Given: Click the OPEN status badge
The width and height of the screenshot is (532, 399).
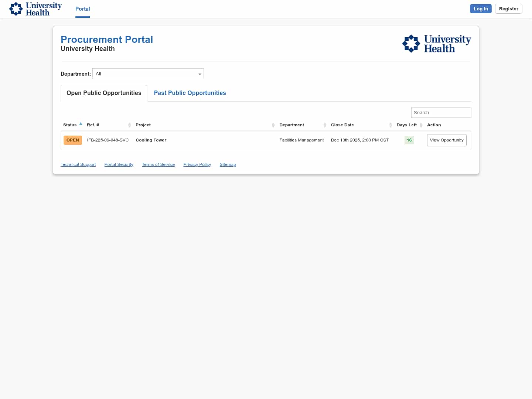Looking at the screenshot, I should coord(72,140).
